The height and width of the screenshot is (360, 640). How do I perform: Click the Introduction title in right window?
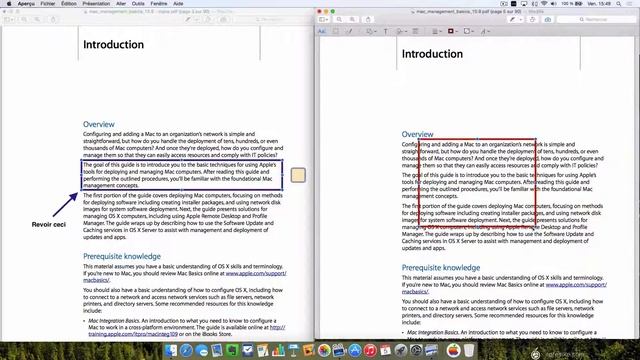click(432, 54)
